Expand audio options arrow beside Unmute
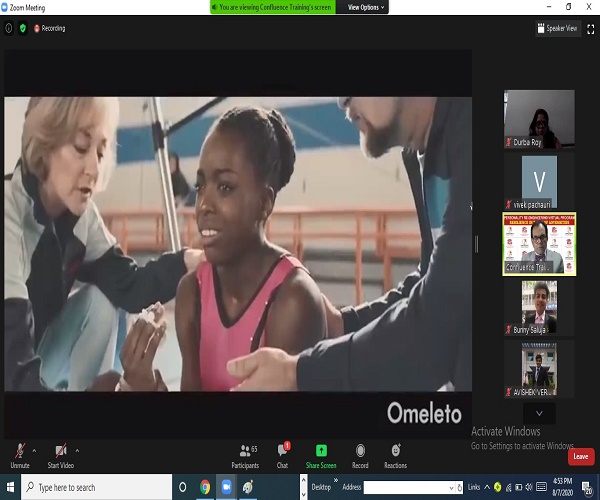Image resolution: width=600 pixels, height=500 pixels. [x=34, y=451]
